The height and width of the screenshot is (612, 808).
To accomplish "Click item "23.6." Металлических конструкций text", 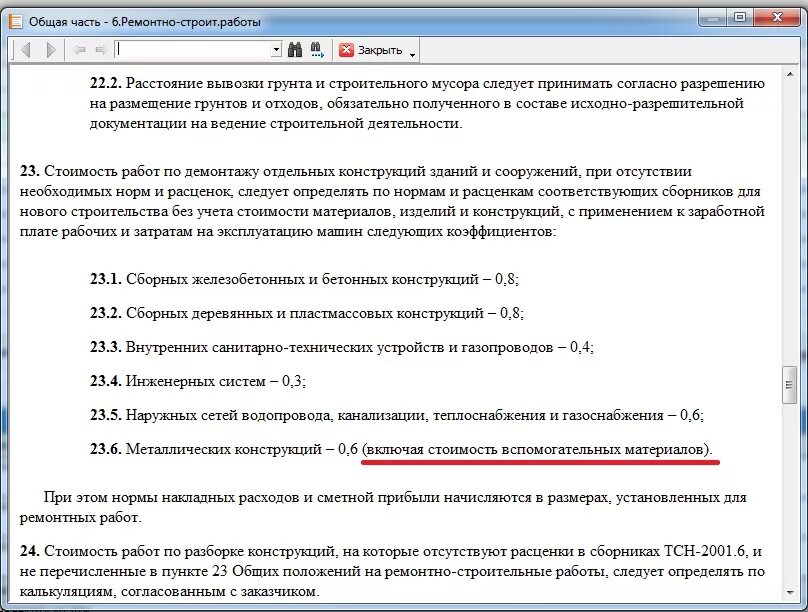I will (224, 449).
